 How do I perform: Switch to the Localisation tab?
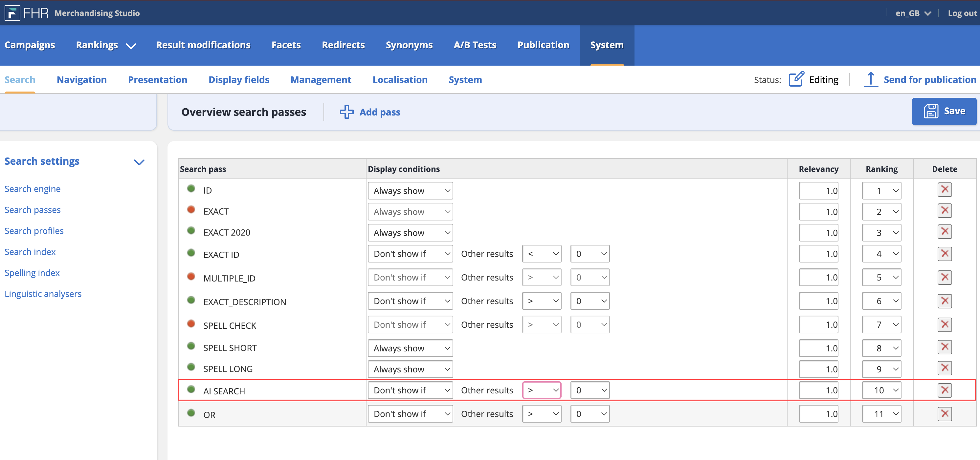coord(400,79)
